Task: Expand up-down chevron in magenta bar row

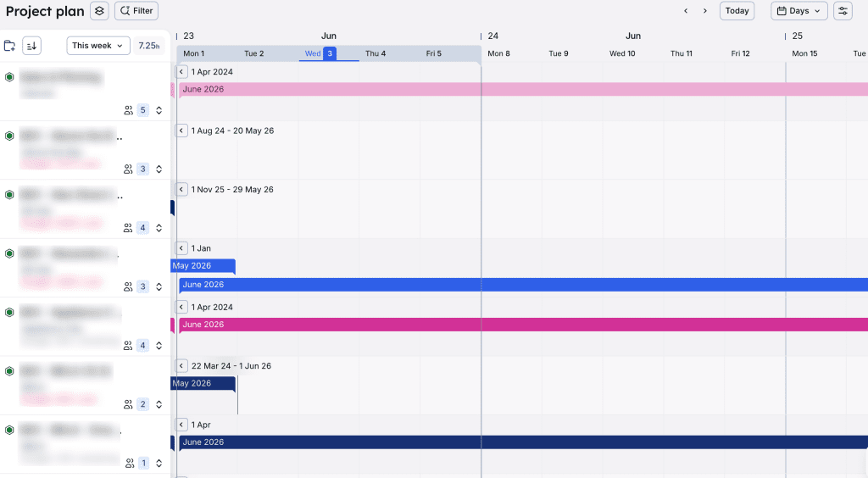Action: tap(159, 346)
